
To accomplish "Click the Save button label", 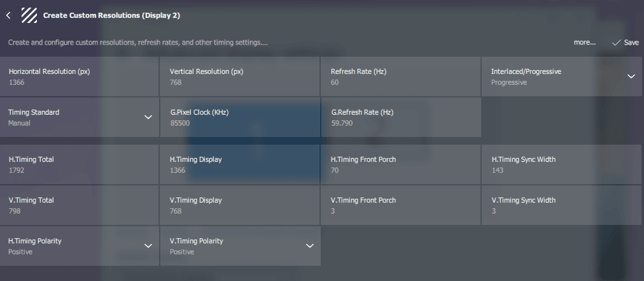I will (x=631, y=43).
